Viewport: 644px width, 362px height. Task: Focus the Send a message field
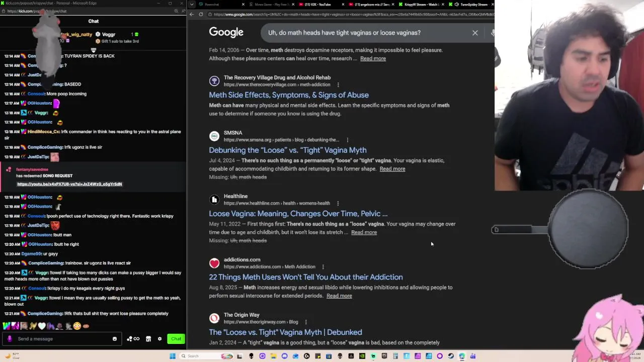[x=63, y=339]
